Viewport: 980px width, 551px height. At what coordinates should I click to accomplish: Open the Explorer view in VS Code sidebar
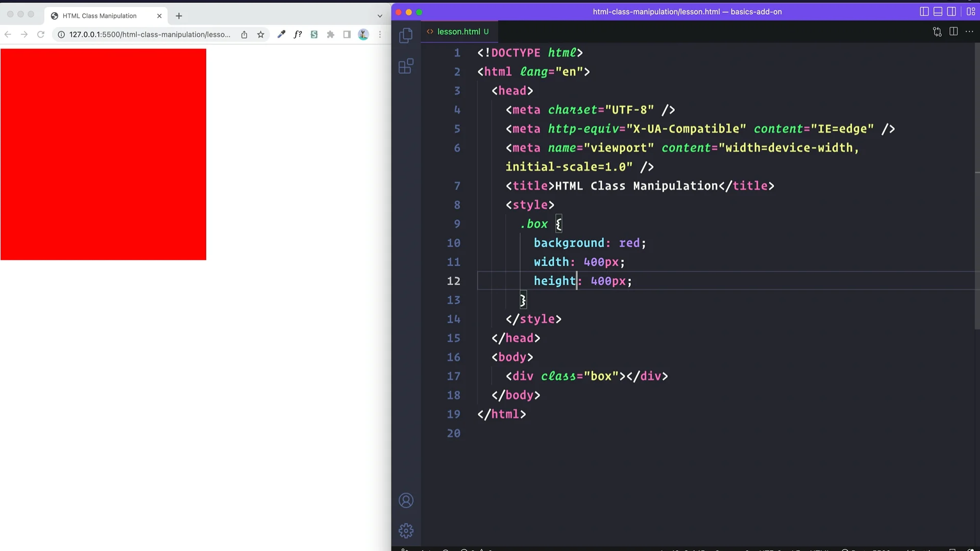pyautogui.click(x=406, y=35)
